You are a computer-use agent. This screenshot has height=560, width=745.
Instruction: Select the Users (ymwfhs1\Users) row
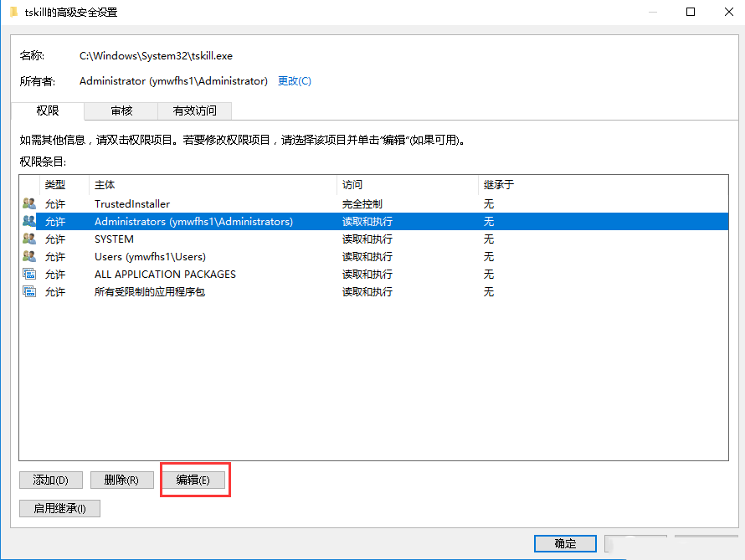click(x=373, y=256)
